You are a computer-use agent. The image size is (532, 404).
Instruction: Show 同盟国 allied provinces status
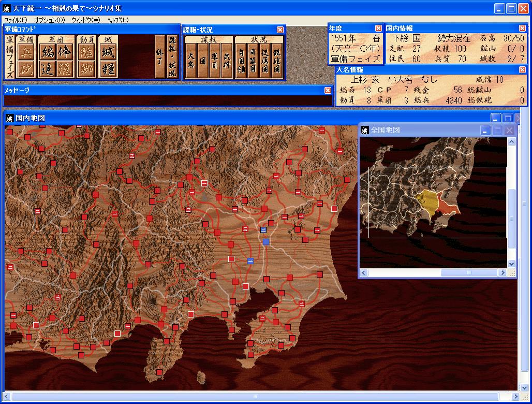253,61
